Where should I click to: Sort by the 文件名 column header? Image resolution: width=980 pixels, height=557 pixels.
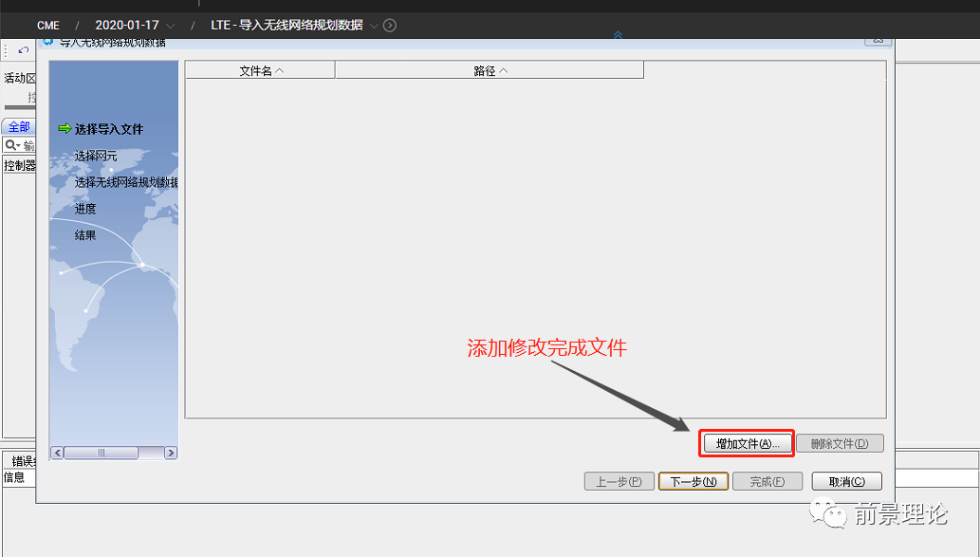[259, 70]
